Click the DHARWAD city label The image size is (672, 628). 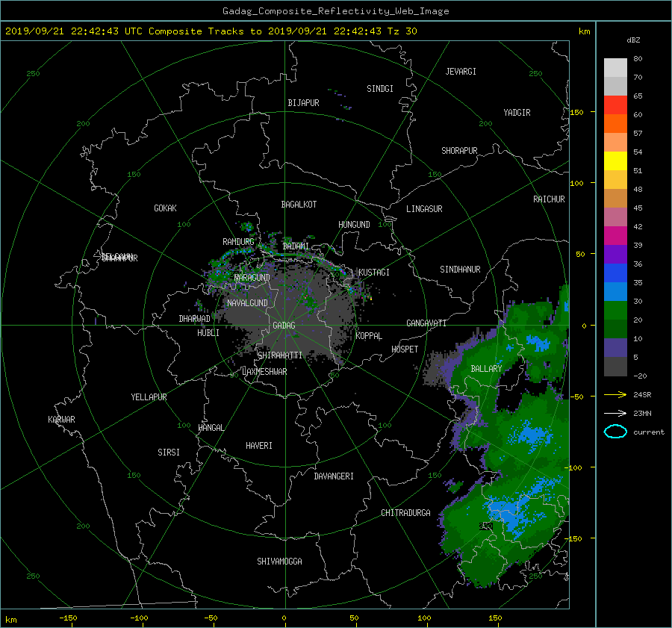195,319
